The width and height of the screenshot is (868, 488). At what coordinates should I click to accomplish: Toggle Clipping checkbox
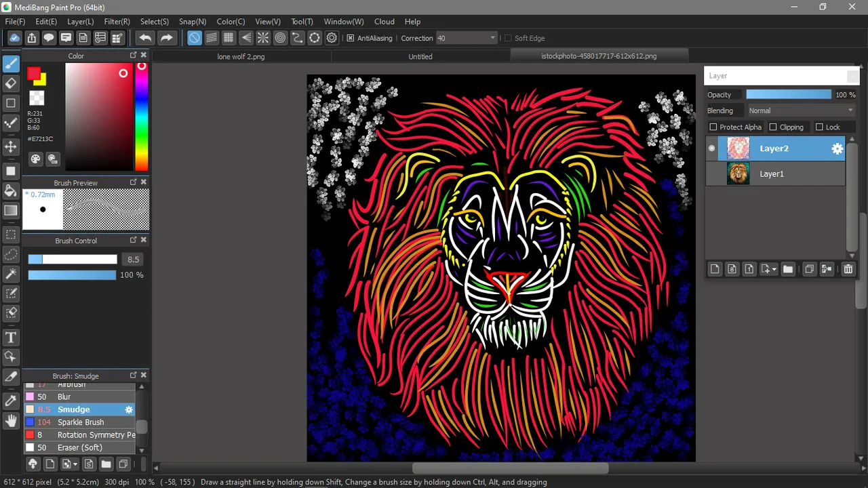pos(773,127)
